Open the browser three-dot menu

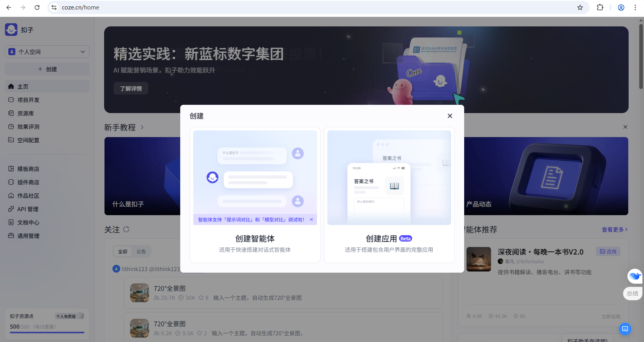[635, 7]
